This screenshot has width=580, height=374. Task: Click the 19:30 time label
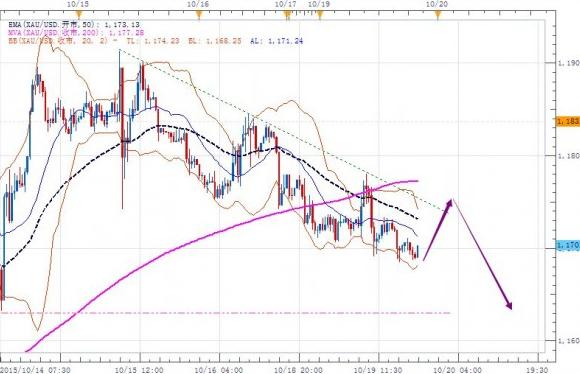click(537, 370)
